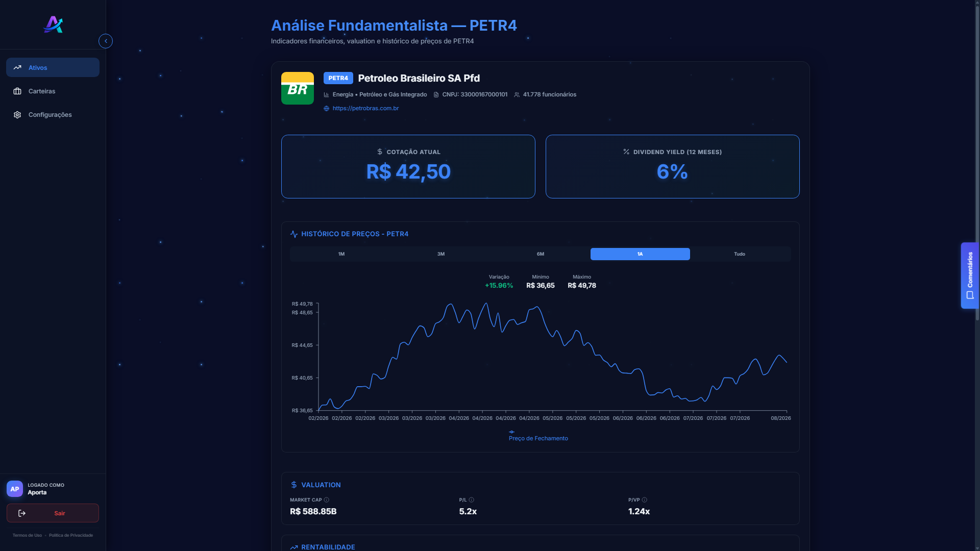Open the Carteiras section
This screenshot has width=980, height=551.
53,91
